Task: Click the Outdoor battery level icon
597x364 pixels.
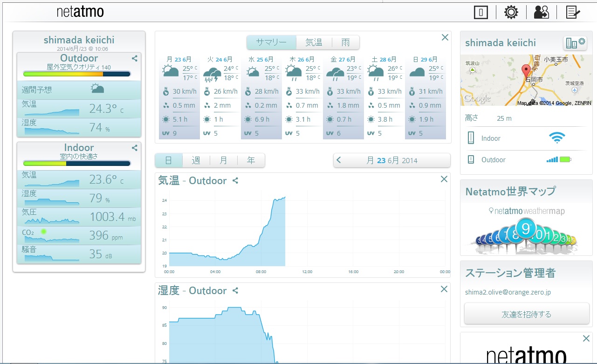Action: coord(566,160)
